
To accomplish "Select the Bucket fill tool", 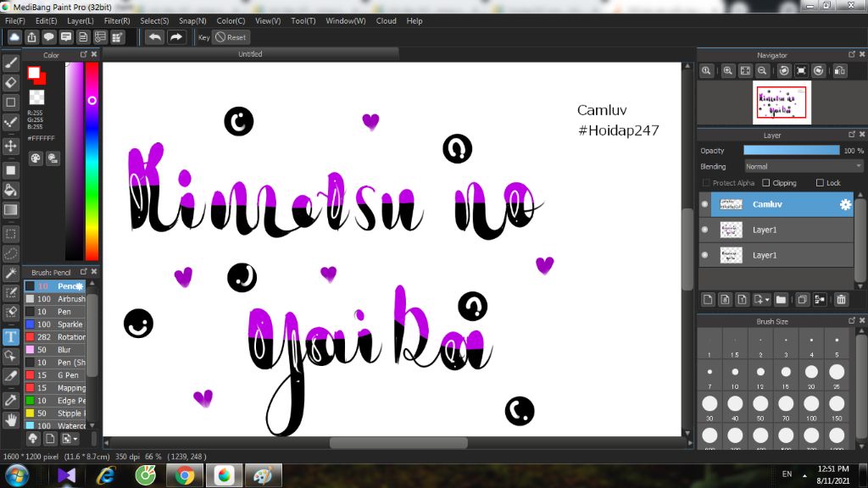I will (x=10, y=190).
